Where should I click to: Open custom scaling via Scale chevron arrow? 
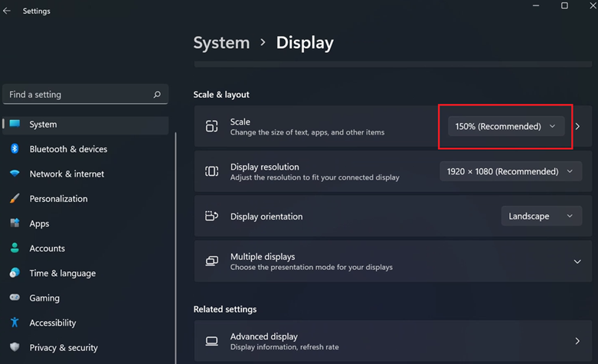click(578, 126)
